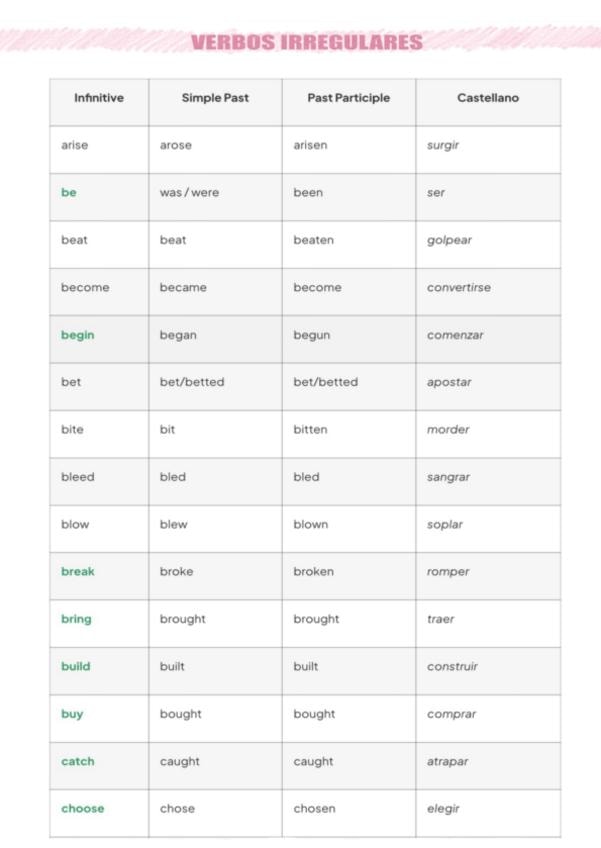Screen dimensions: 601x848
Task: Click the green verb 'build'
Action: pos(76,666)
